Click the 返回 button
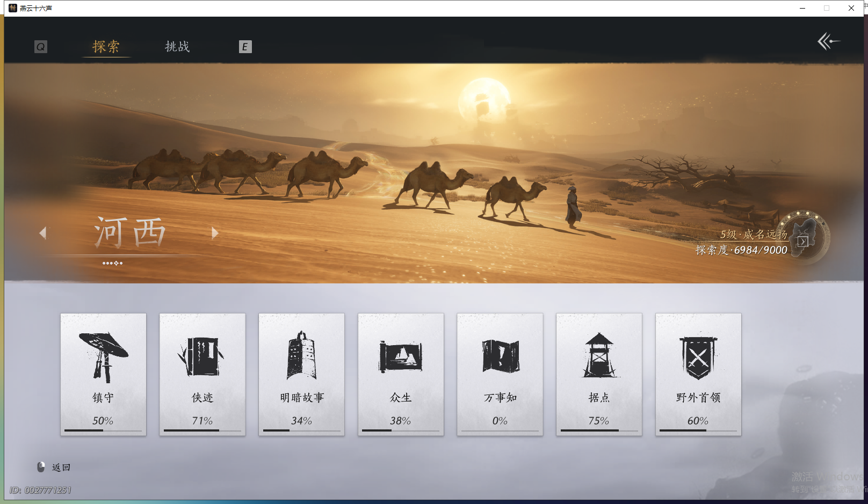Viewport: 868px width, 504px height. click(61, 467)
